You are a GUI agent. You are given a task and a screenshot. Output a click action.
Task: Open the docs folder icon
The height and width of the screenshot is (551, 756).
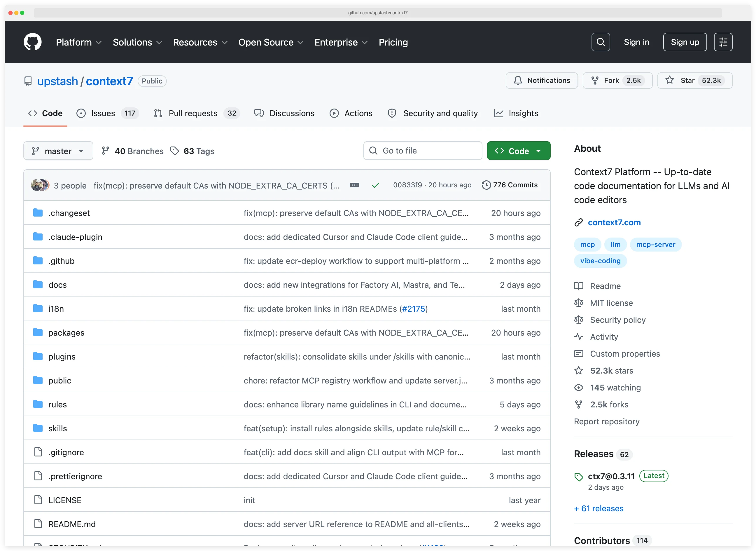pos(37,284)
